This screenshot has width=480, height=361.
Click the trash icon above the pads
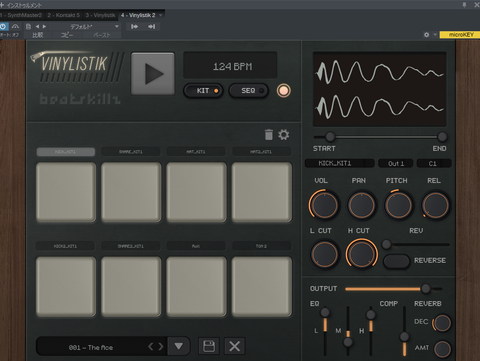pyautogui.click(x=269, y=135)
